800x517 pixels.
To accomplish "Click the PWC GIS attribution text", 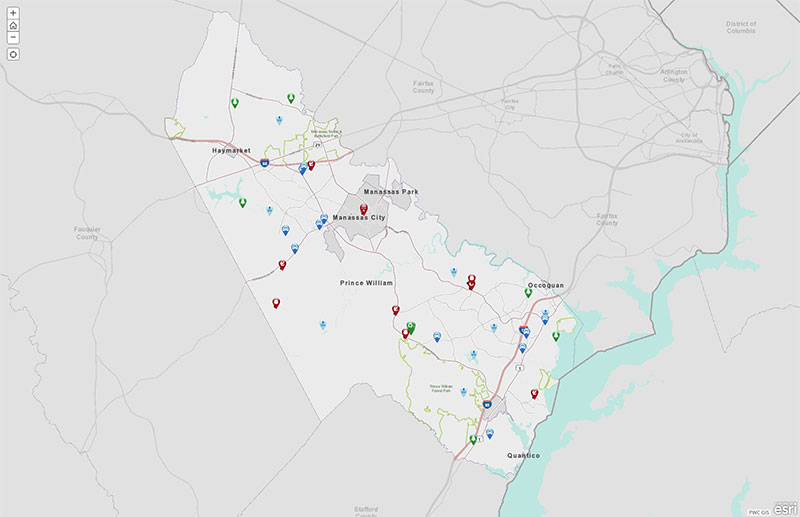I will (x=759, y=512).
